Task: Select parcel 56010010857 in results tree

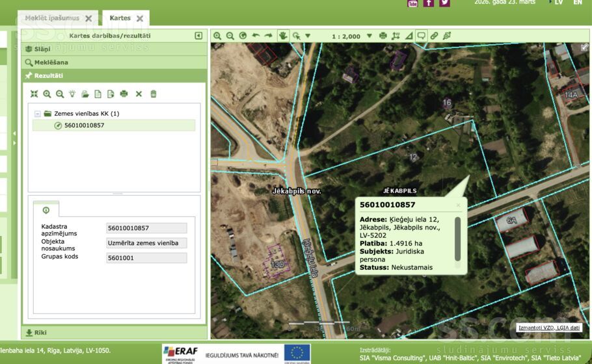Action: coord(85,125)
